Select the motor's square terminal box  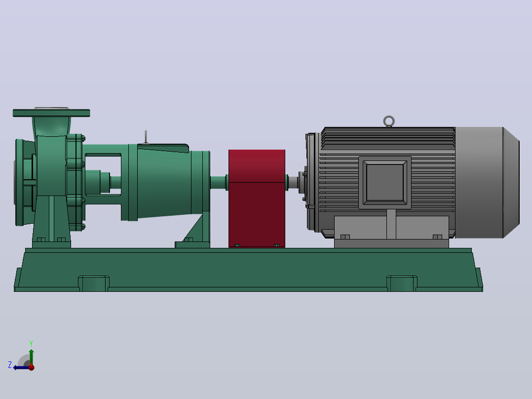pyautogui.click(x=385, y=183)
